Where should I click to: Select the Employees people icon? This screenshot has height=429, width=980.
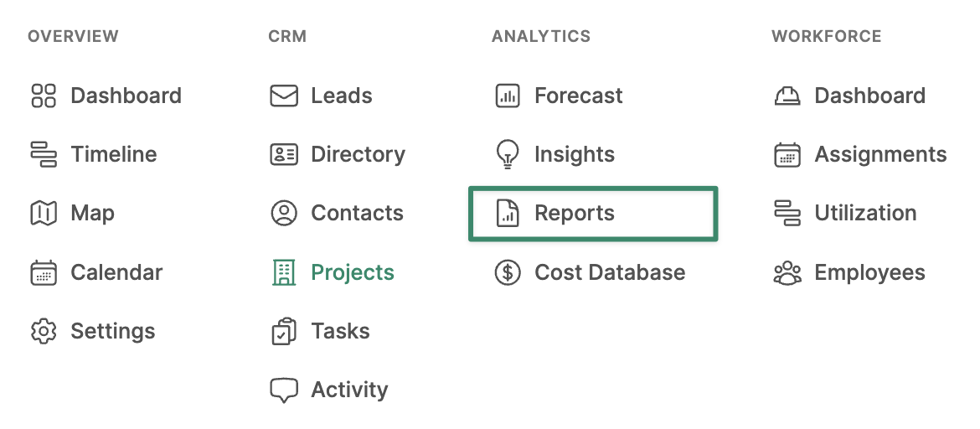787,272
